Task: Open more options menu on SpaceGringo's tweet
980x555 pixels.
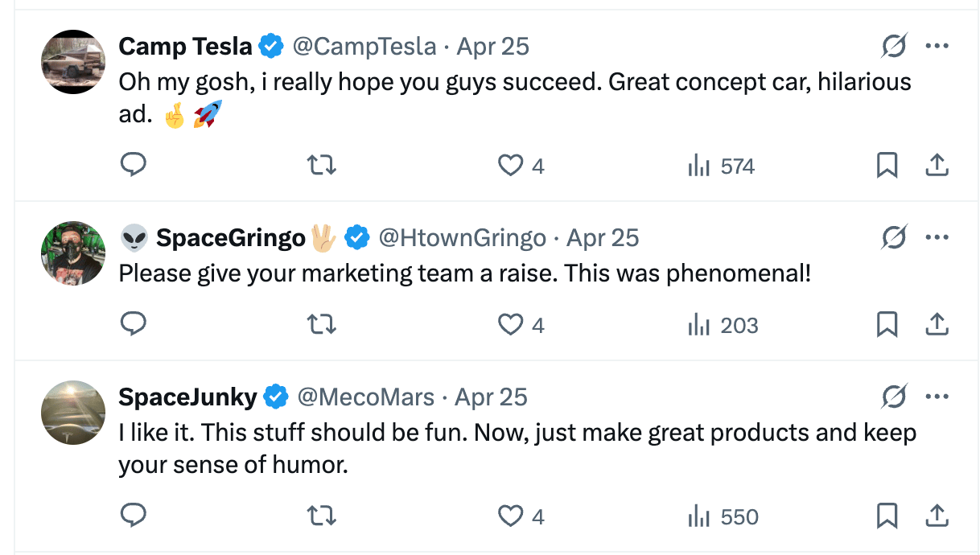Action: 937,237
